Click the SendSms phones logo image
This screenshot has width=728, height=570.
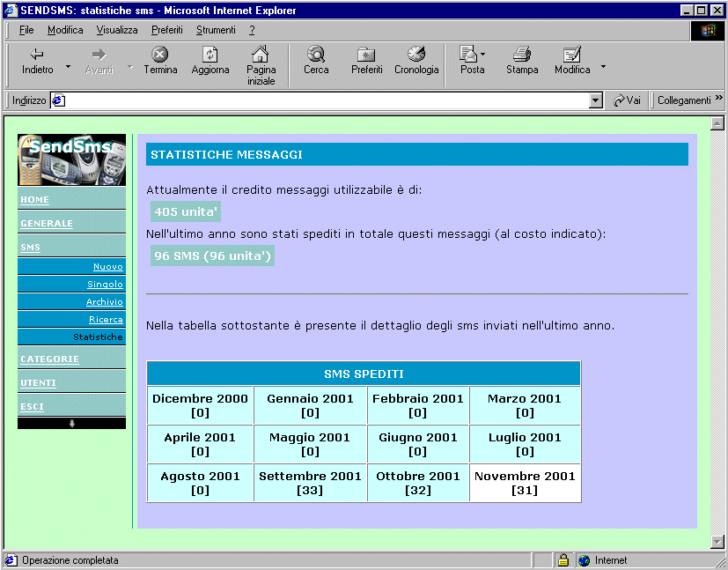71,159
